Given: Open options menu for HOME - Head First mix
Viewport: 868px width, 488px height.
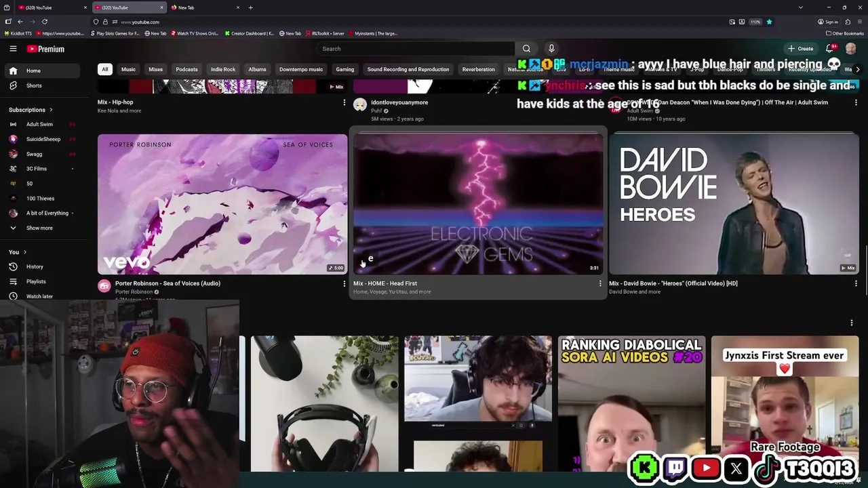Looking at the screenshot, I should 599,283.
